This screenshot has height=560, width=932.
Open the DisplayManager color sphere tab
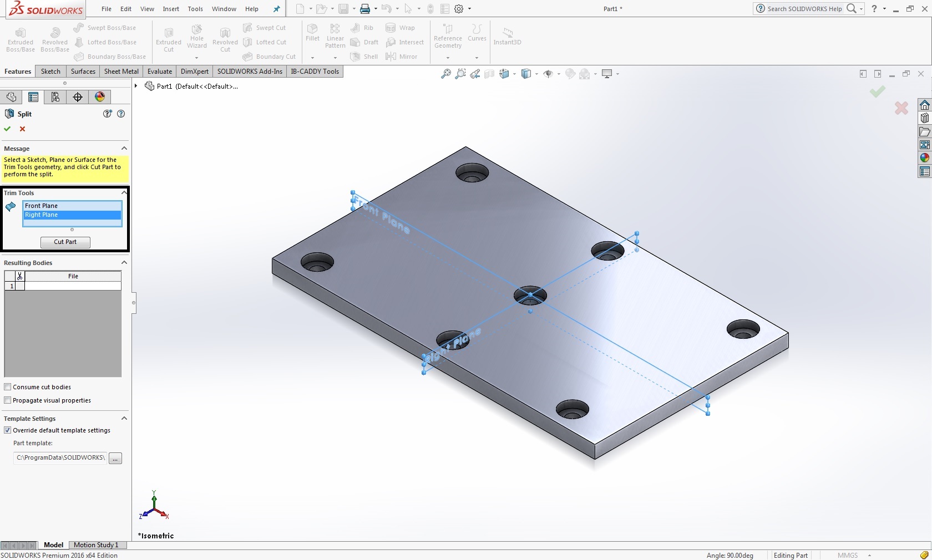point(100,97)
